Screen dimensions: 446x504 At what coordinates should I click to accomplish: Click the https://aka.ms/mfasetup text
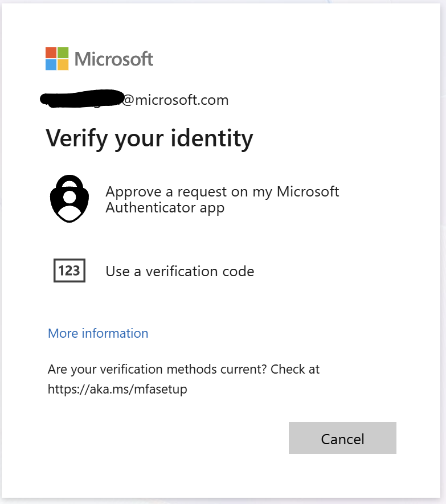tap(117, 389)
